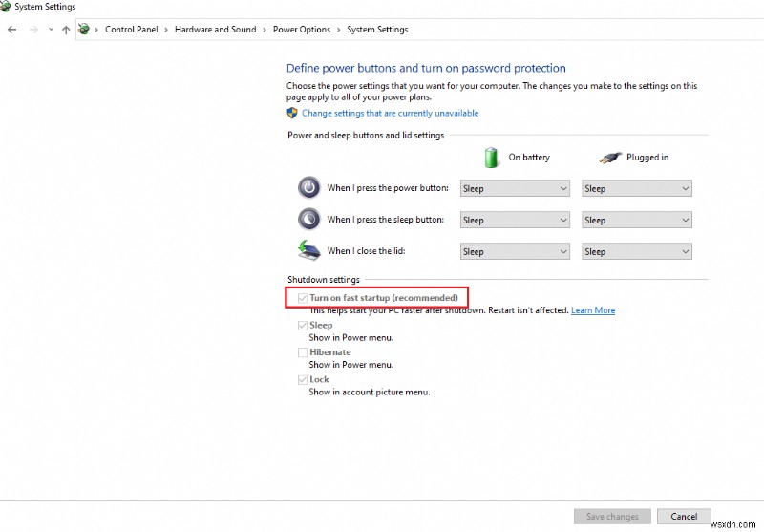Open power button On battery dropdown
This screenshot has height=532, width=764.
[x=516, y=188]
